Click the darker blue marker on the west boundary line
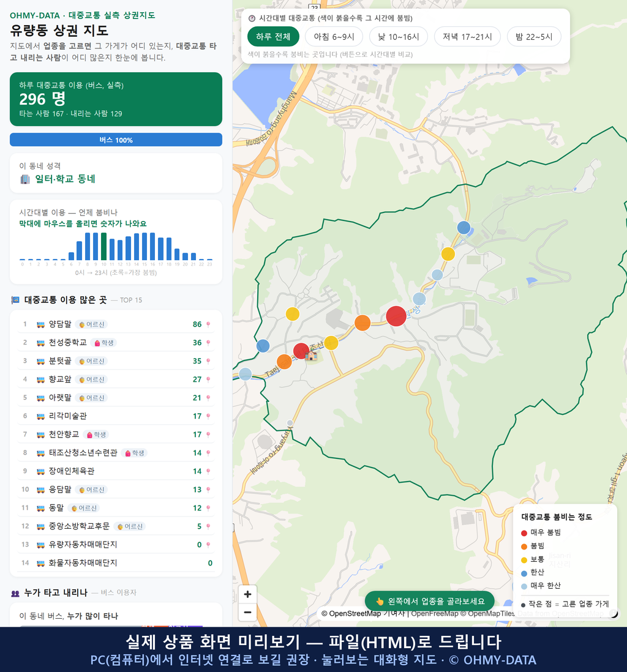This screenshot has height=672, width=627. [x=263, y=346]
